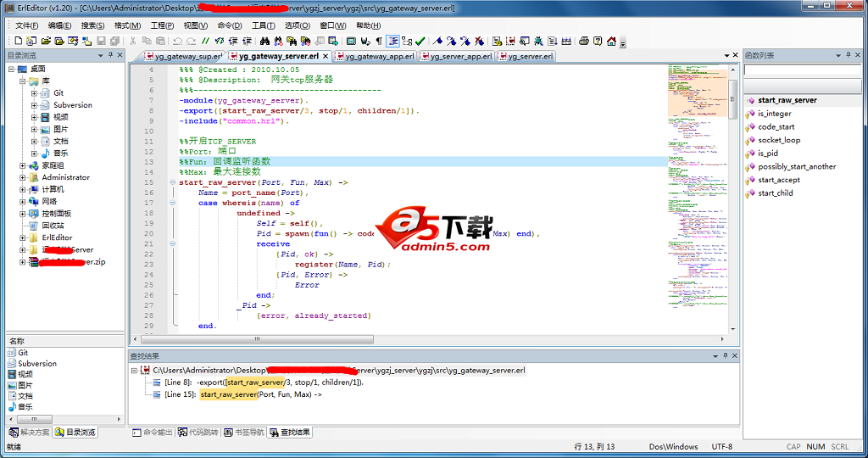Expand the Administrator tree node
The image size is (868, 458).
(23, 178)
